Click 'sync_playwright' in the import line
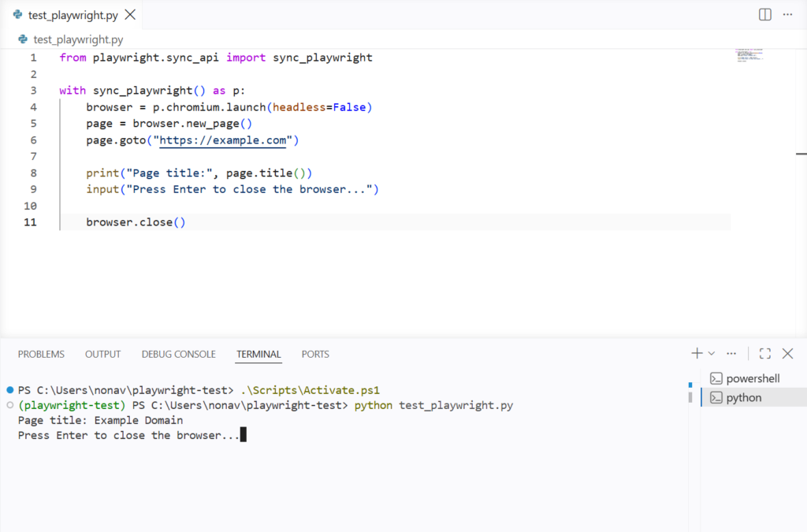This screenshot has height=532, width=807. (322, 58)
